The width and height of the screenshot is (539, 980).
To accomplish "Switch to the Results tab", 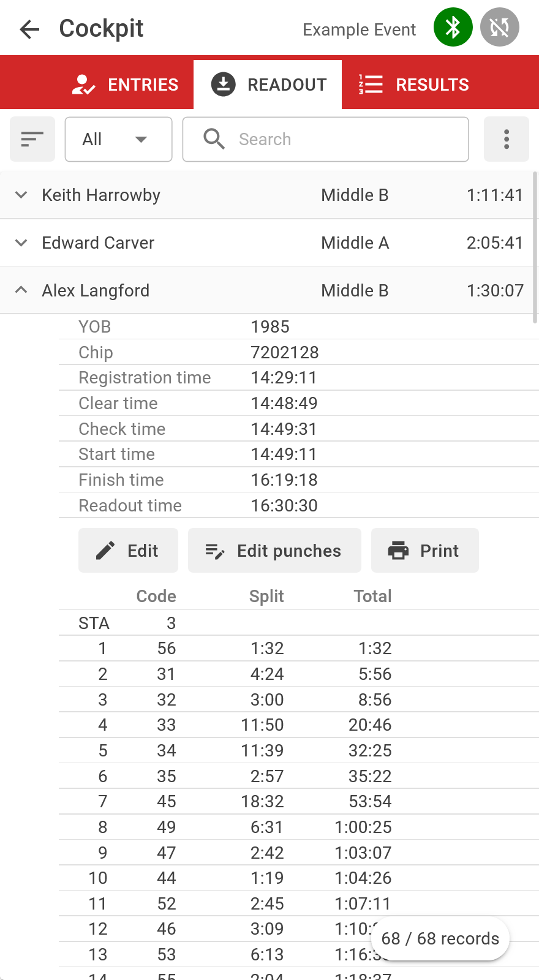I will pos(414,85).
